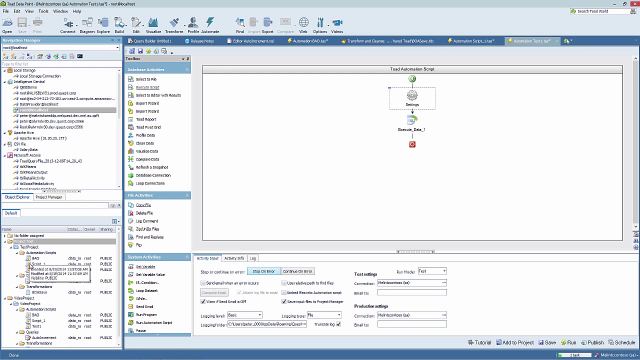The width and height of the screenshot is (640, 360).
Task: Click the Transform toolbar icon
Action: [x=174, y=25]
